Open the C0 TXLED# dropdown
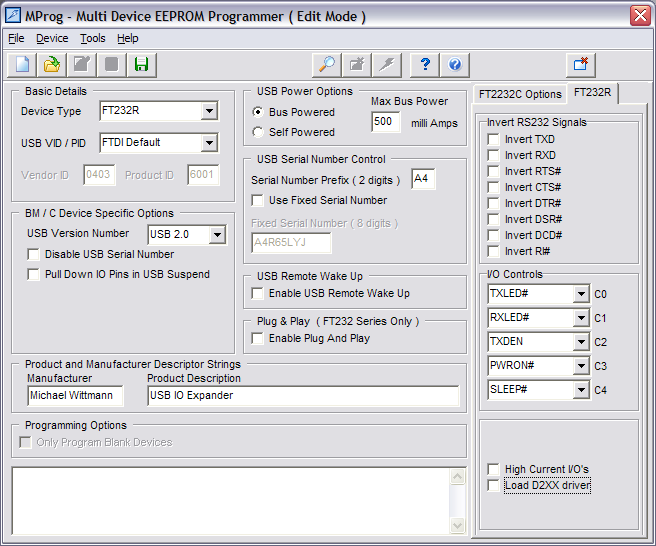This screenshot has width=656, height=546. 581,294
